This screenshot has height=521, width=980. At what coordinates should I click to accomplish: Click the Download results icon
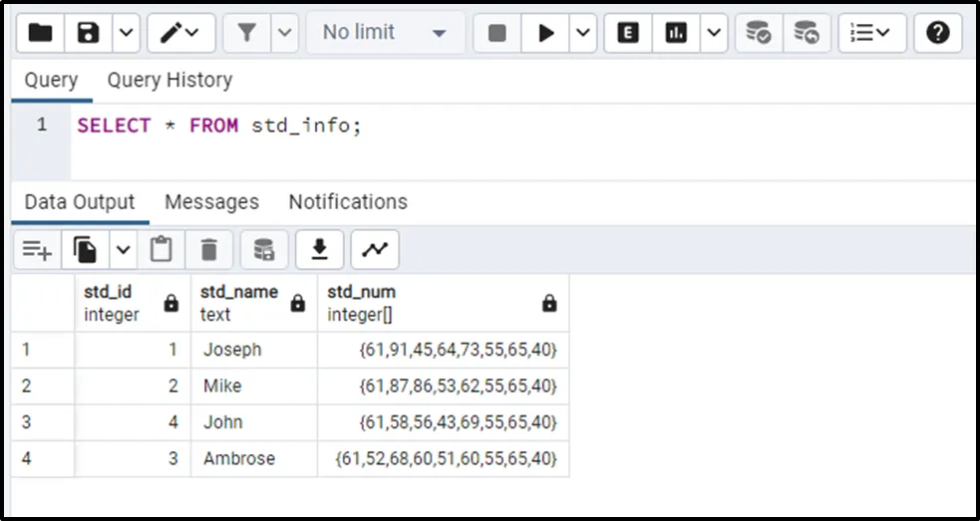pos(320,250)
